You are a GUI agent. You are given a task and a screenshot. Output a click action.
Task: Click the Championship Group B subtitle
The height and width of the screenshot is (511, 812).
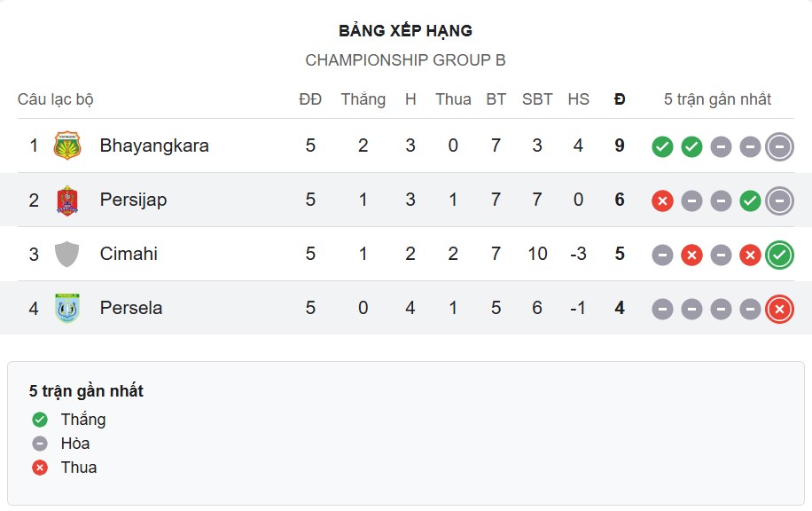click(405, 60)
